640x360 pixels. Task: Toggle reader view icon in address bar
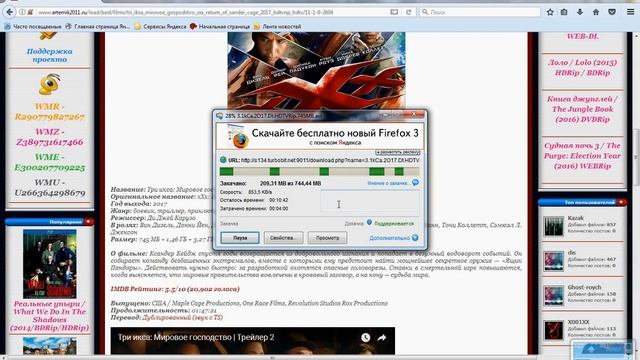click(394, 12)
